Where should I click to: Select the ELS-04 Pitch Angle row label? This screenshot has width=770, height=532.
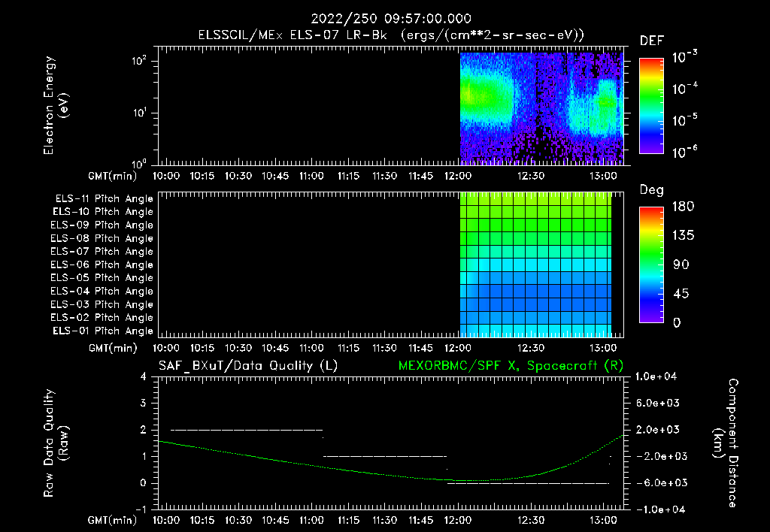coord(102,292)
